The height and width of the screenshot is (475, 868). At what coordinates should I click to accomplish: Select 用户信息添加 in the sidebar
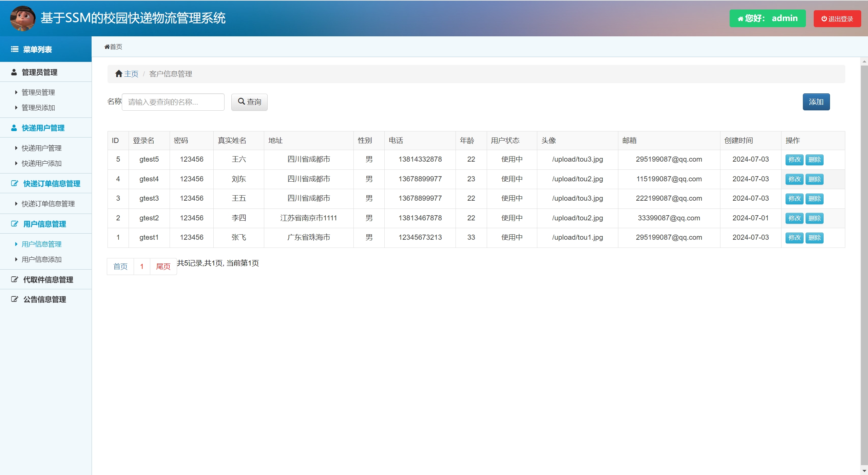[x=41, y=259]
